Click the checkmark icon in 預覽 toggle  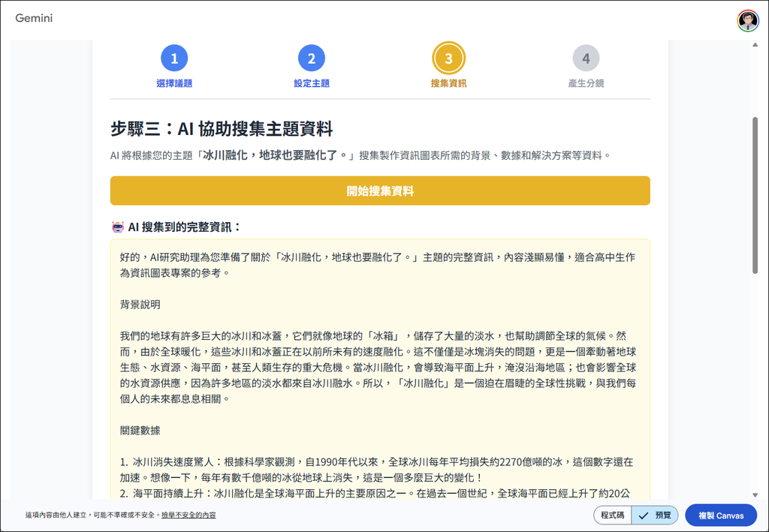point(643,515)
